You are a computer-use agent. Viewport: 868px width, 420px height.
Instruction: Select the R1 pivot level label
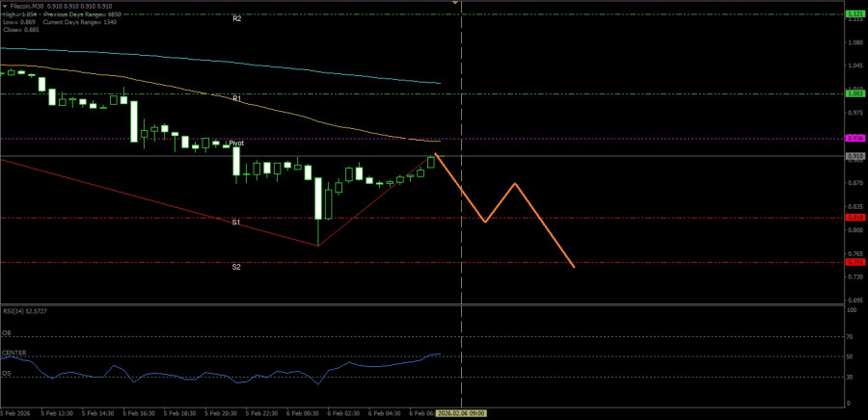[x=237, y=98]
